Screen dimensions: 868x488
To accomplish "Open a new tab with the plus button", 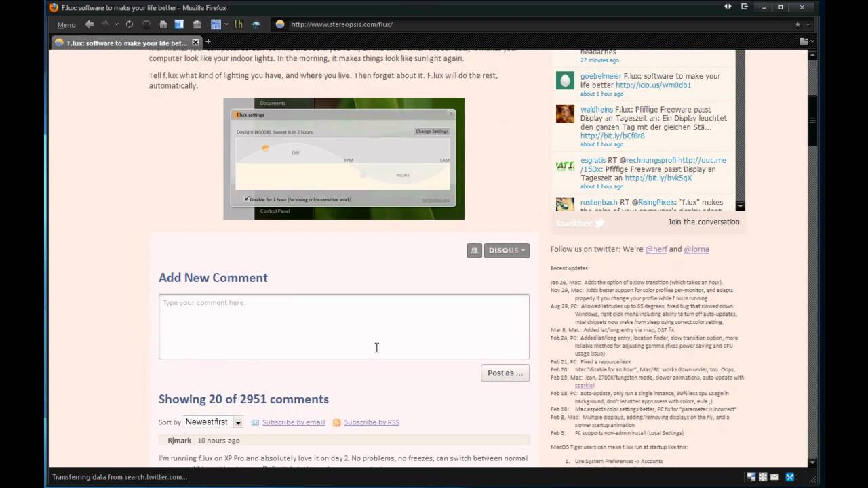I will (x=208, y=42).
